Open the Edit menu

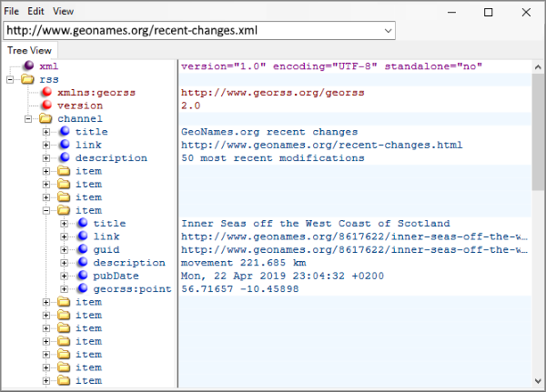pos(35,11)
